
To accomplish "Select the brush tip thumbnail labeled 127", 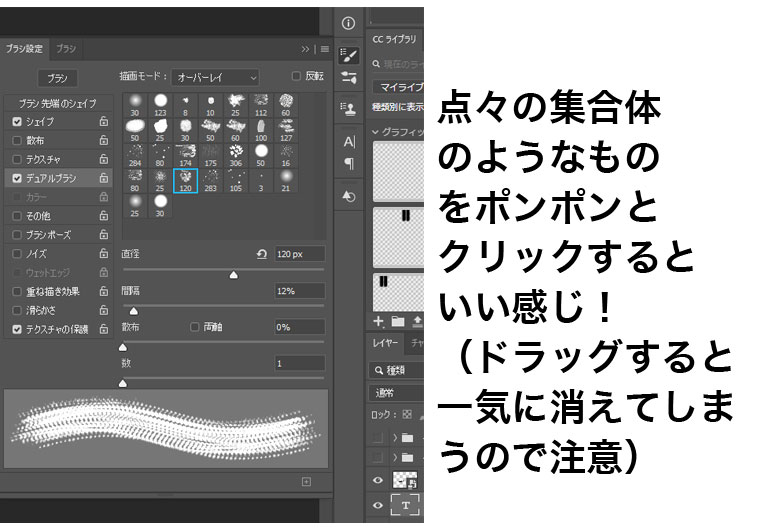I will [x=286, y=131].
